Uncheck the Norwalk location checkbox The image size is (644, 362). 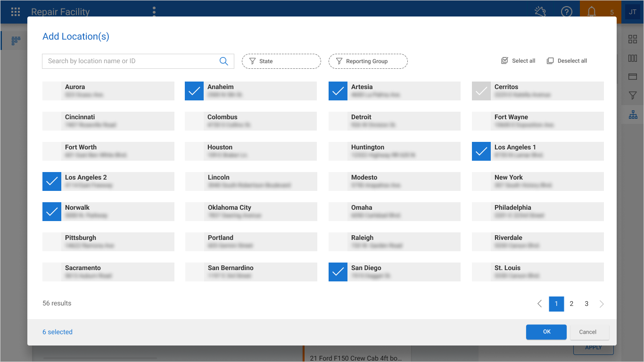click(52, 212)
